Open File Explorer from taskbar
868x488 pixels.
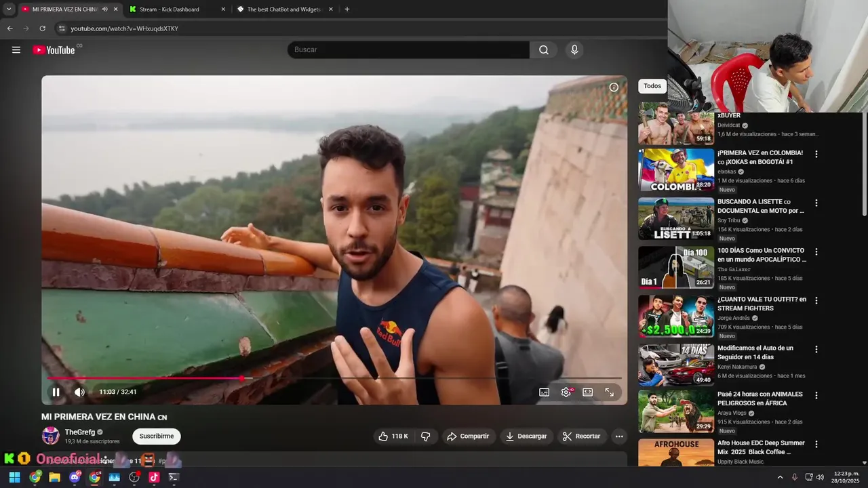54,477
